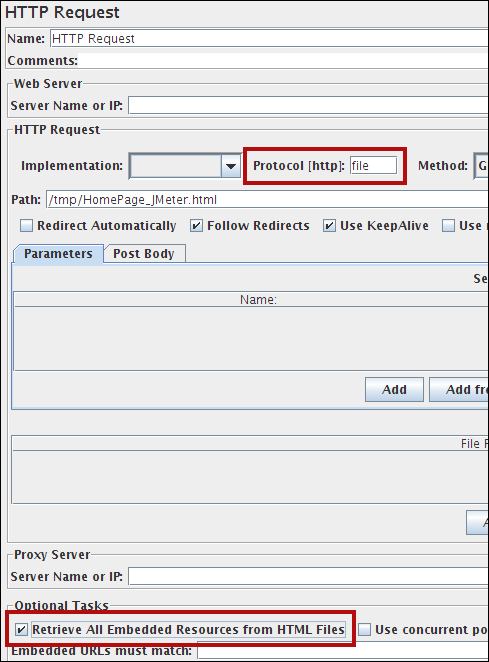Click the Add from Clipboard button
This screenshot has height=662, width=489.
(x=459, y=389)
